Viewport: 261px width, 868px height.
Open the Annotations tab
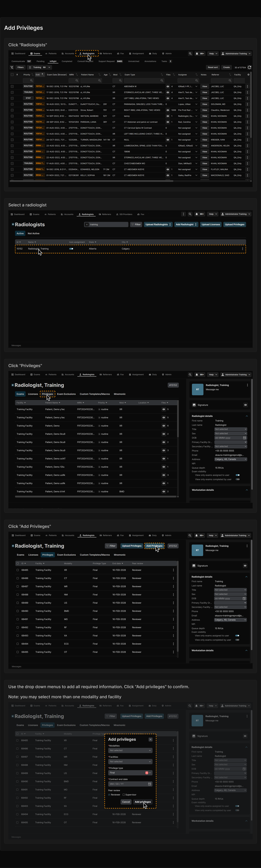(150, 61)
